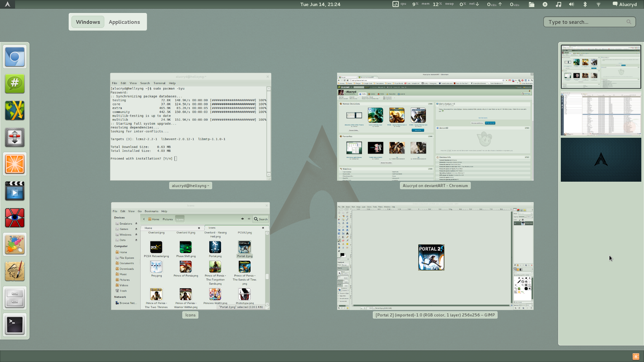Open the red eye dock application
The width and height of the screenshot is (644, 362).
[x=15, y=218]
